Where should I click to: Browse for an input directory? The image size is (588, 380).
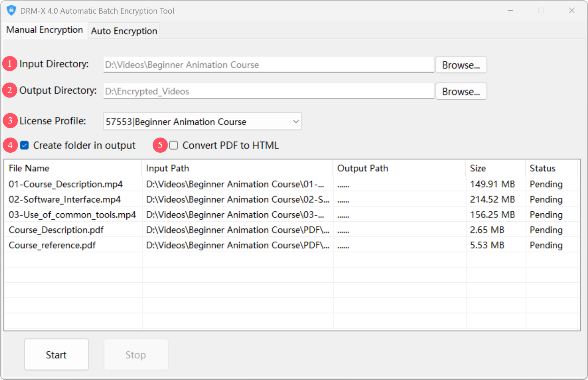461,64
